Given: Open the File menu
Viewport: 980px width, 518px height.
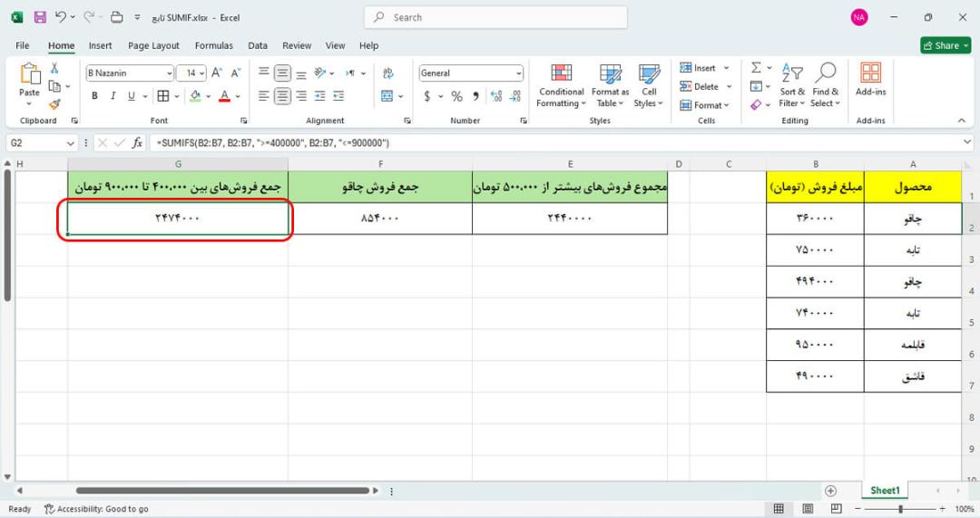Looking at the screenshot, I should point(23,45).
